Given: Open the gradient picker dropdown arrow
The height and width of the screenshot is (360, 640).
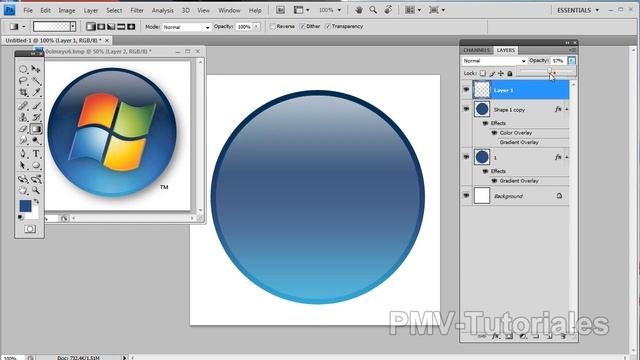Looking at the screenshot, I should click(73, 27).
